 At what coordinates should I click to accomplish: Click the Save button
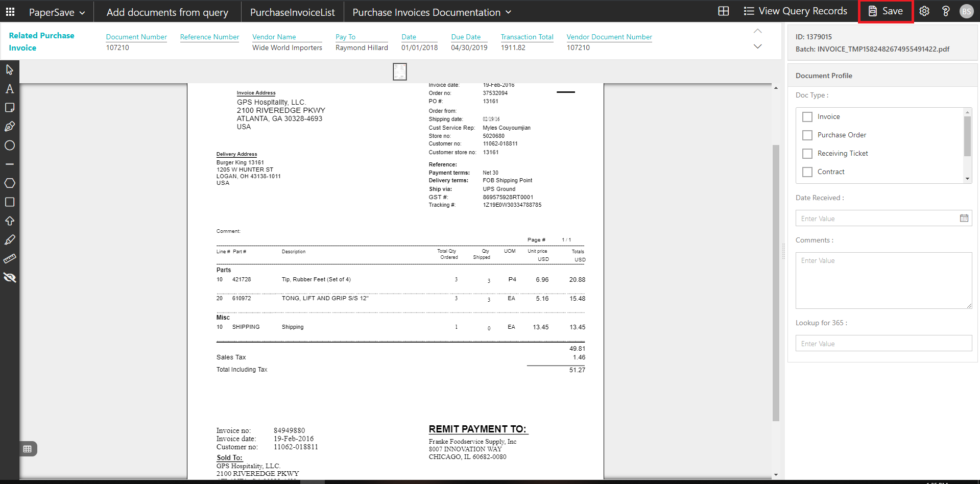pos(886,11)
